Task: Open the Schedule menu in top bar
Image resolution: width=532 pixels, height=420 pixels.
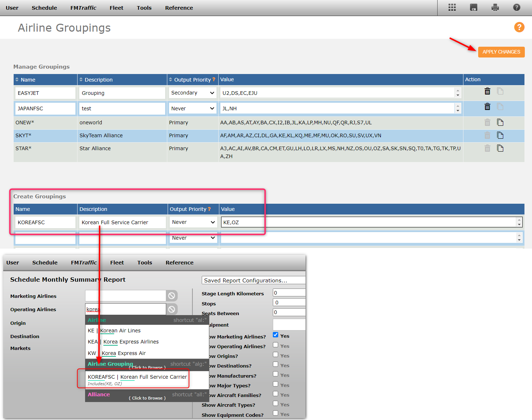Action: click(x=45, y=8)
